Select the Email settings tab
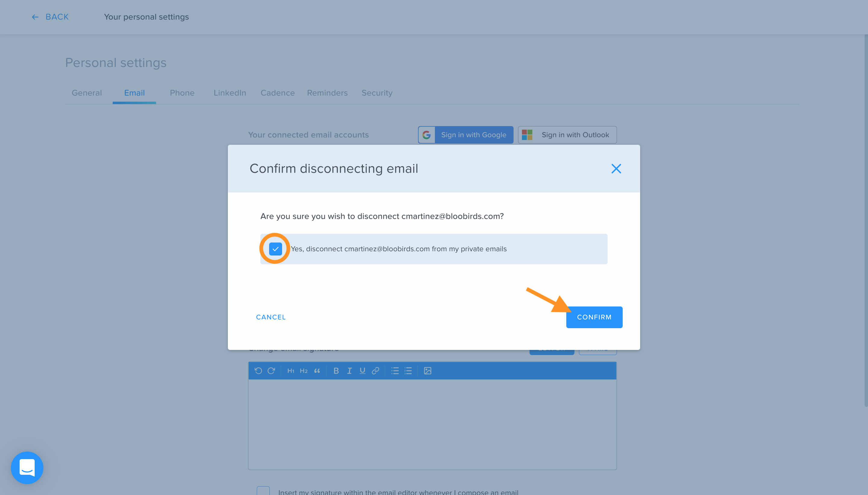 [x=134, y=93]
